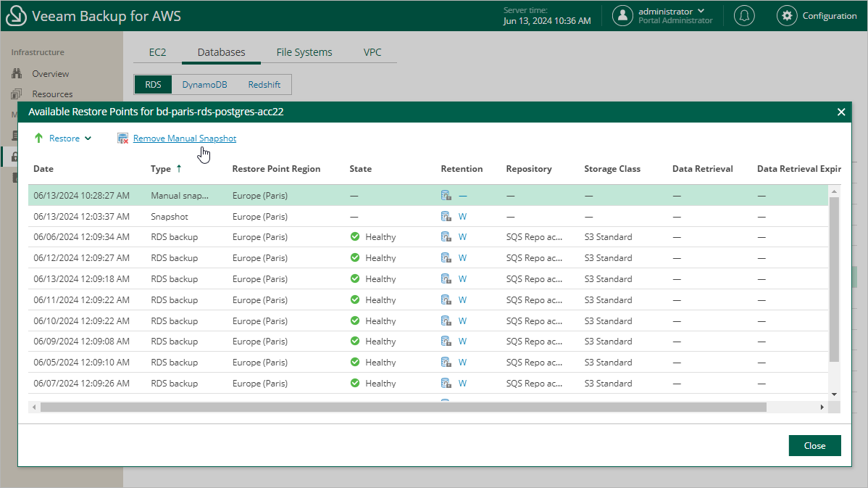The image size is (868, 488).
Task: Click retention icon for 06/05/2024 backup
Action: click(446, 363)
